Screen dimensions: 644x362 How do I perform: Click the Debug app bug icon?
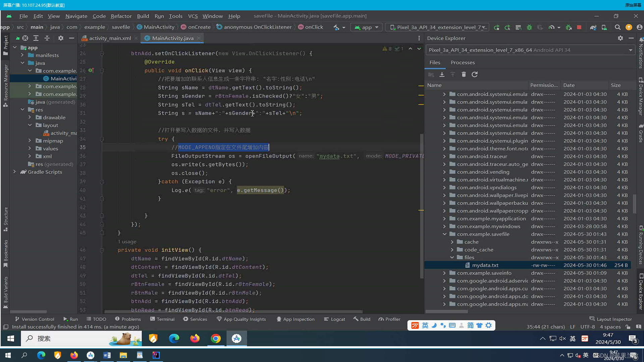(529, 27)
